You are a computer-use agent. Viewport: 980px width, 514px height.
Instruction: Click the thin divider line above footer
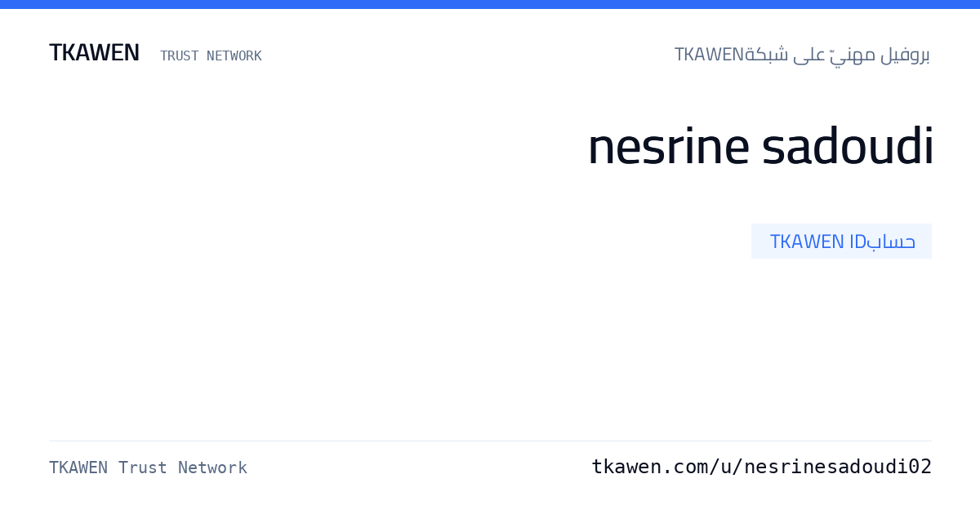tap(490, 441)
